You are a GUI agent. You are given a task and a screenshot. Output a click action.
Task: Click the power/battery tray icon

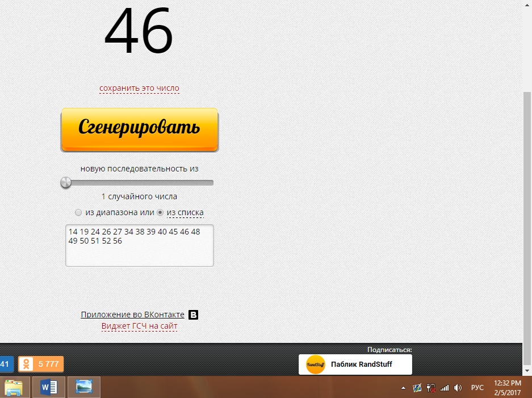coord(431,388)
